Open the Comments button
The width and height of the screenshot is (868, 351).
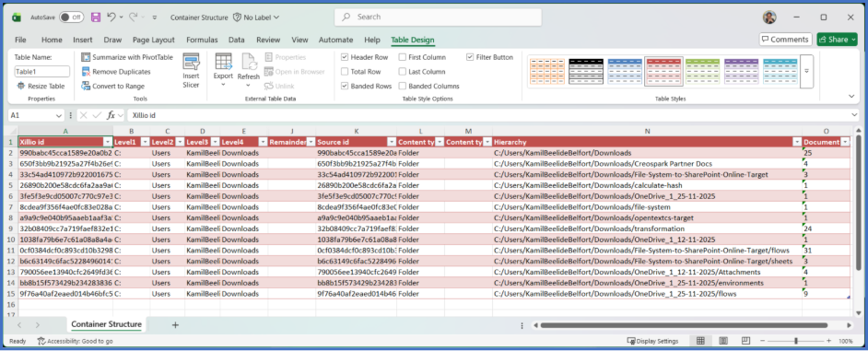click(x=785, y=40)
